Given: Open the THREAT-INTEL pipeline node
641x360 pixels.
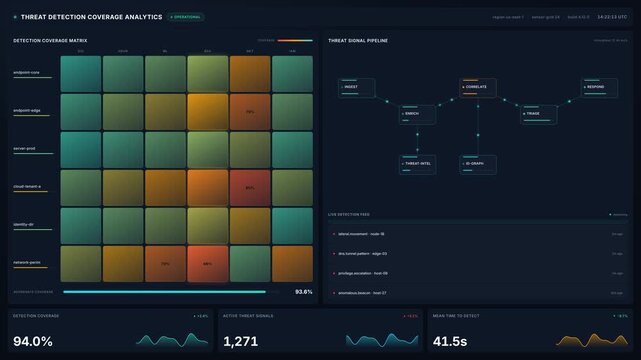Looking at the screenshot, I should point(417,165).
